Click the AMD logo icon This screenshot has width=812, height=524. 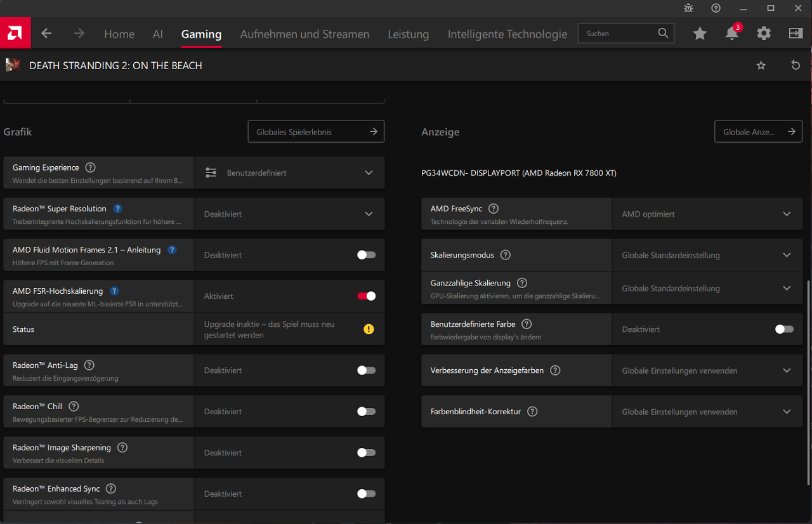point(15,33)
